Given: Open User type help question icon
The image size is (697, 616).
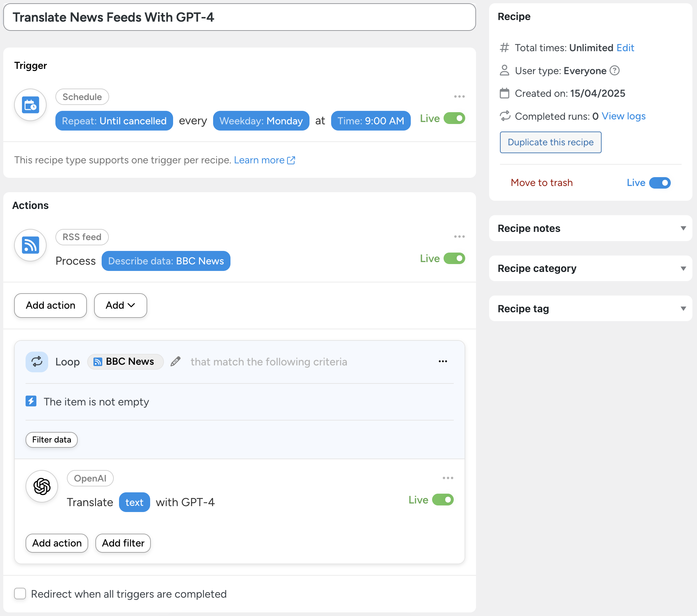Looking at the screenshot, I should (x=614, y=71).
